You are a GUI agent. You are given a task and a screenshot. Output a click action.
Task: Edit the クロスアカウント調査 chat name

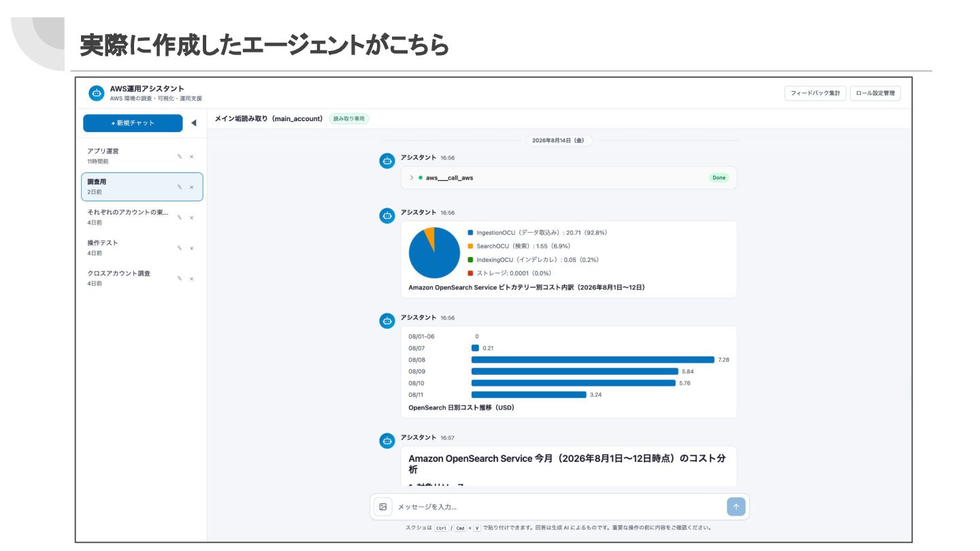point(180,279)
